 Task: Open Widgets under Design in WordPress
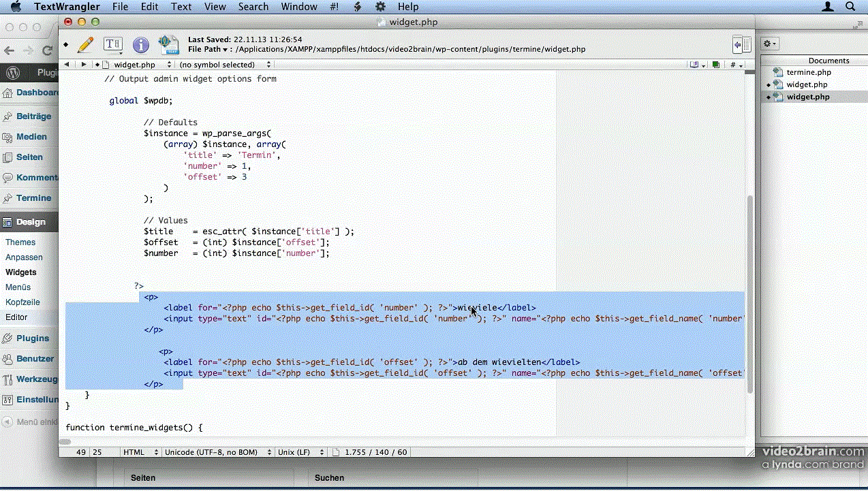pos(21,272)
